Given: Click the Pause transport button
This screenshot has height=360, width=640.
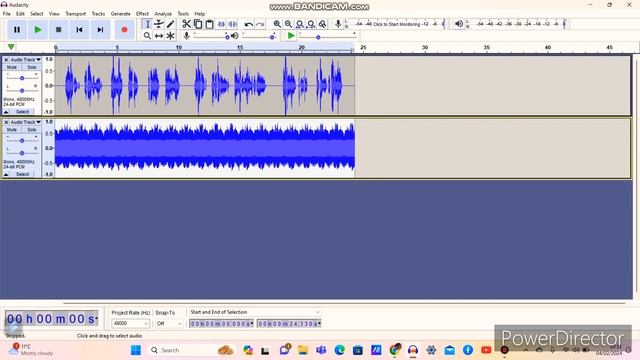Looking at the screenshot, I should [x=17, y=30].
